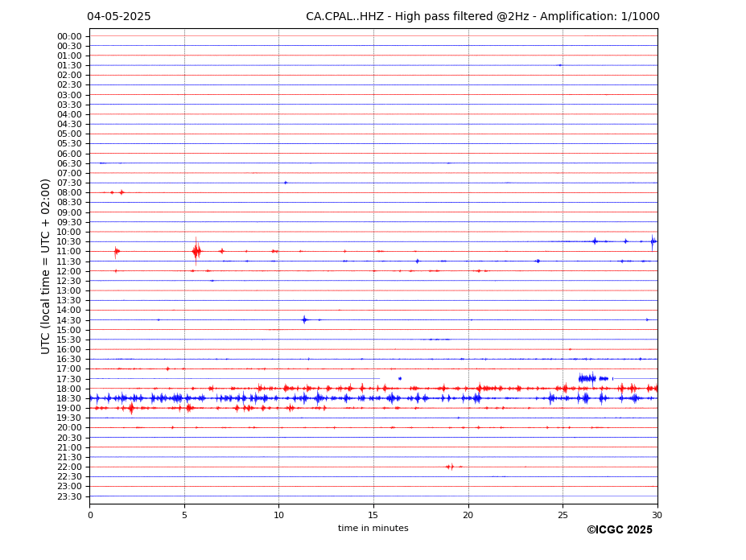Click x-axis tick label 5

[184, 515]
